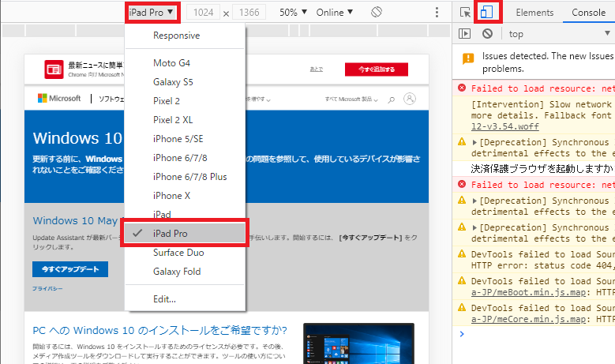Click first Failed to load resource error icon
Image resolution: width=615 pixels, height=364 pixels.
(x=462, y=88)
